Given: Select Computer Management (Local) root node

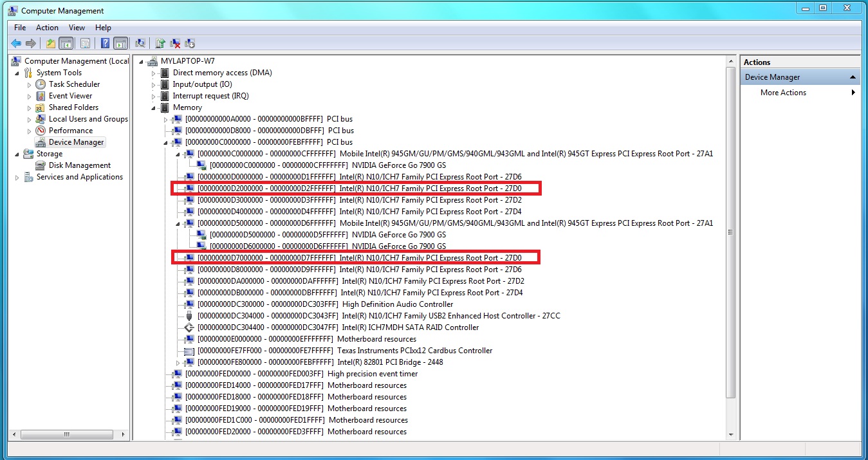Looking at the screenshot, I should 77,61.
